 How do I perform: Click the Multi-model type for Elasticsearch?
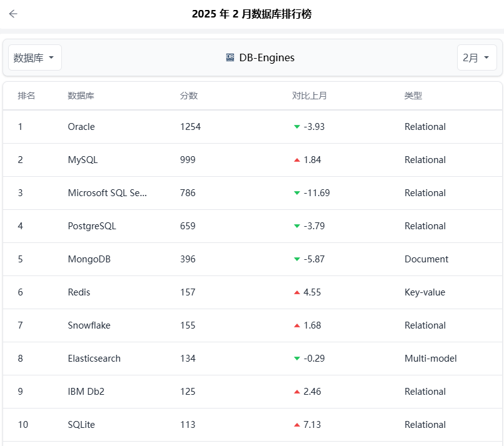(x=431, y=359)
